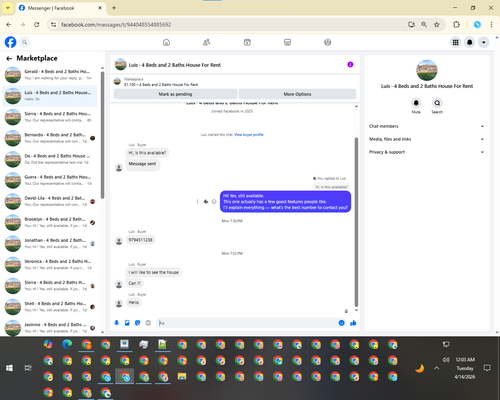Open the Groups icon in top navigation
This screenshot has width=500, height=400.
click(328, 42)
